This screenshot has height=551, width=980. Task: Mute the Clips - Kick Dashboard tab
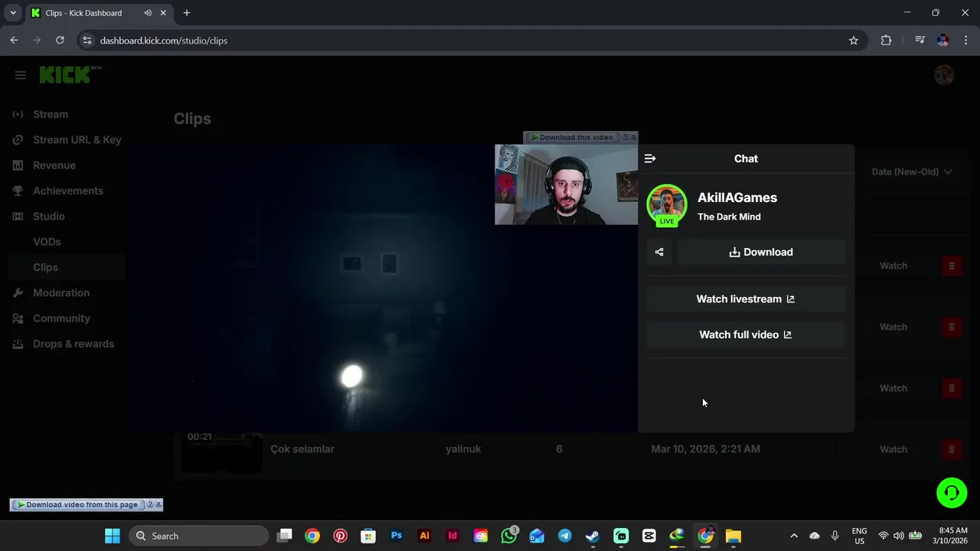[148, 13]
